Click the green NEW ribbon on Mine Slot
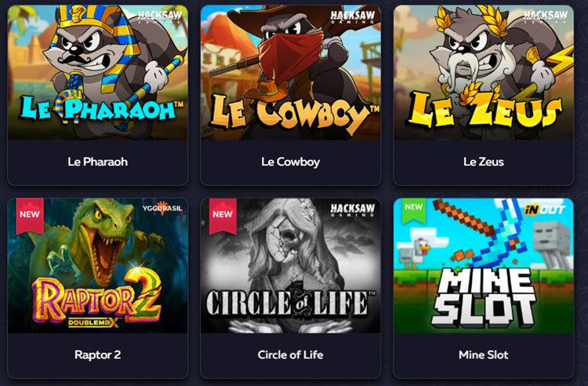 [414, 209]
